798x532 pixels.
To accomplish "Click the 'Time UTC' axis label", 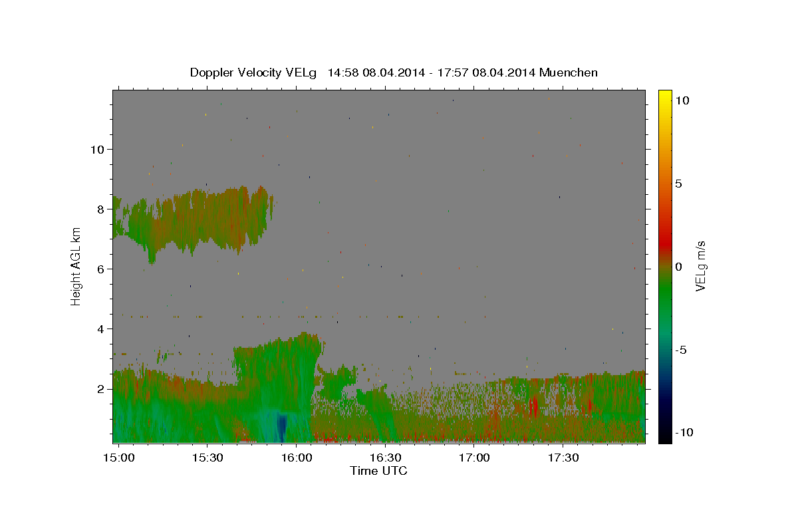I will click(378, 471).
